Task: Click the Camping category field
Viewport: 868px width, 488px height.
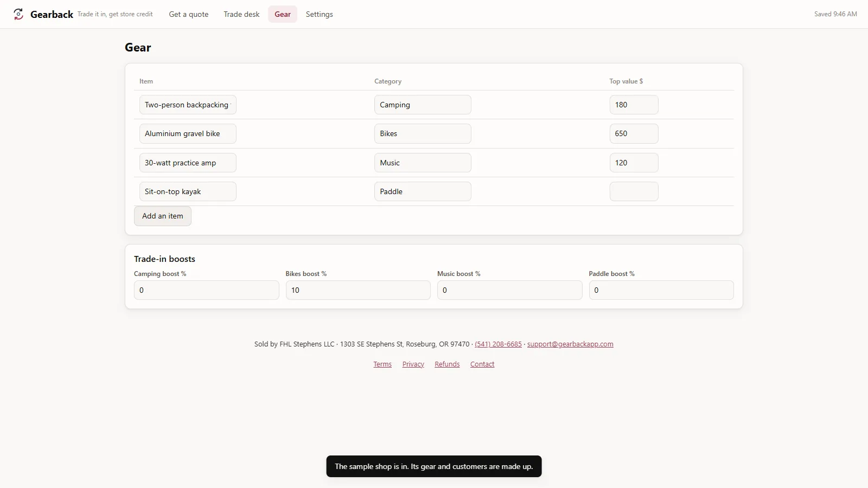Action: click(x=423, y=105)
